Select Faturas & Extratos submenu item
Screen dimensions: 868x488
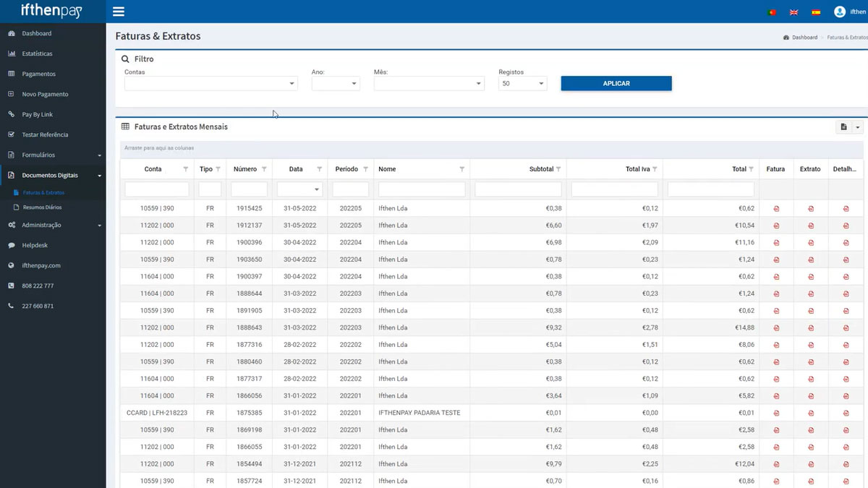click(43, 193)
